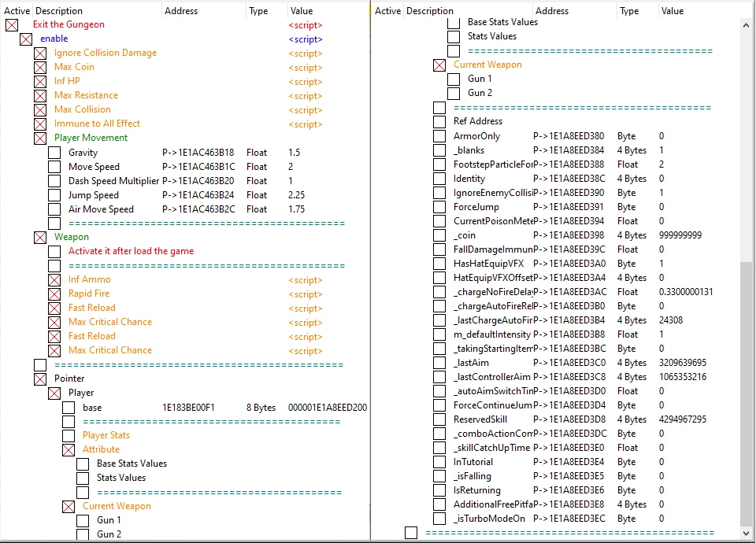The image size is (756, 543).
Task: Select the "Inf Ammo" script entry
Action: [89, 280]
